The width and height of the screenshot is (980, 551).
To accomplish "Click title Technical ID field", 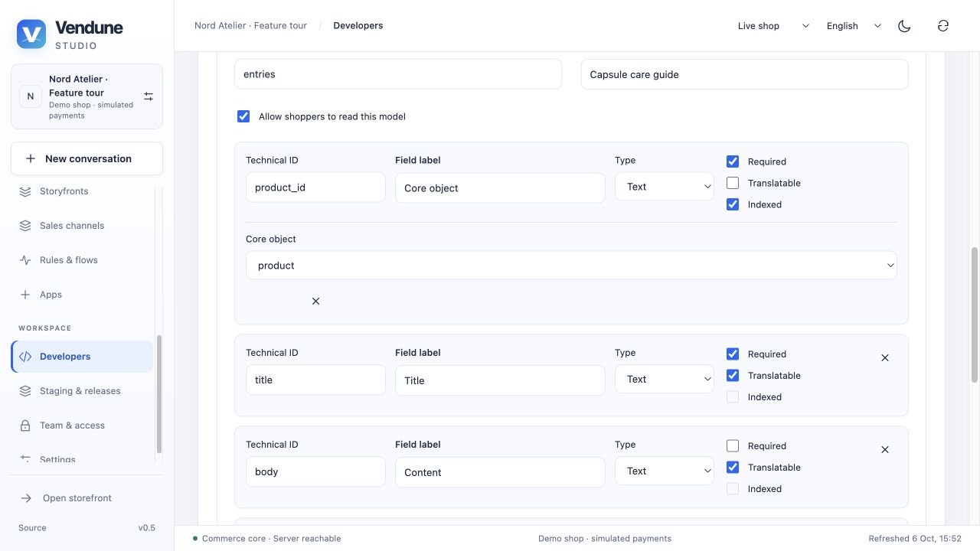I will click(315, 380).
